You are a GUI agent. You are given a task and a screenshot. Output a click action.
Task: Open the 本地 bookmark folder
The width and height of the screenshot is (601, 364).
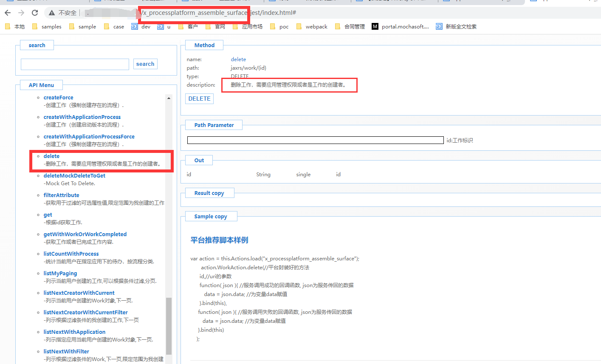(x=15, y=26)
